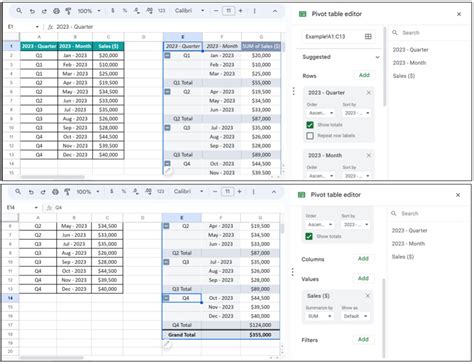Select the paint format icon in top toolbar
Image resolution: width=474 pixels, height=364 pixels.
click(x=68, y=11)
